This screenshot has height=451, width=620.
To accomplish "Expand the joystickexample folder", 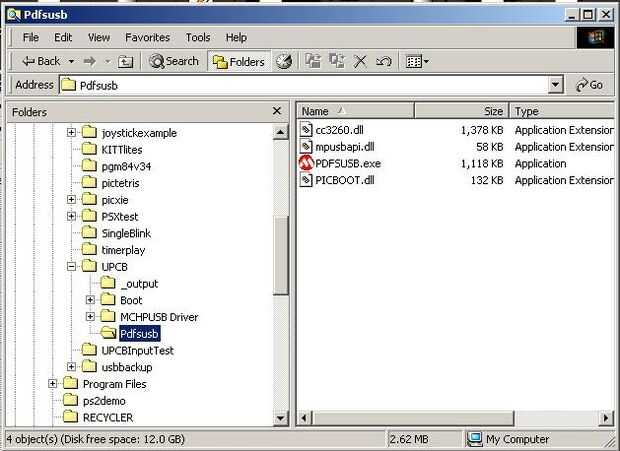I will pyautogui.click(x=71, y=132).
